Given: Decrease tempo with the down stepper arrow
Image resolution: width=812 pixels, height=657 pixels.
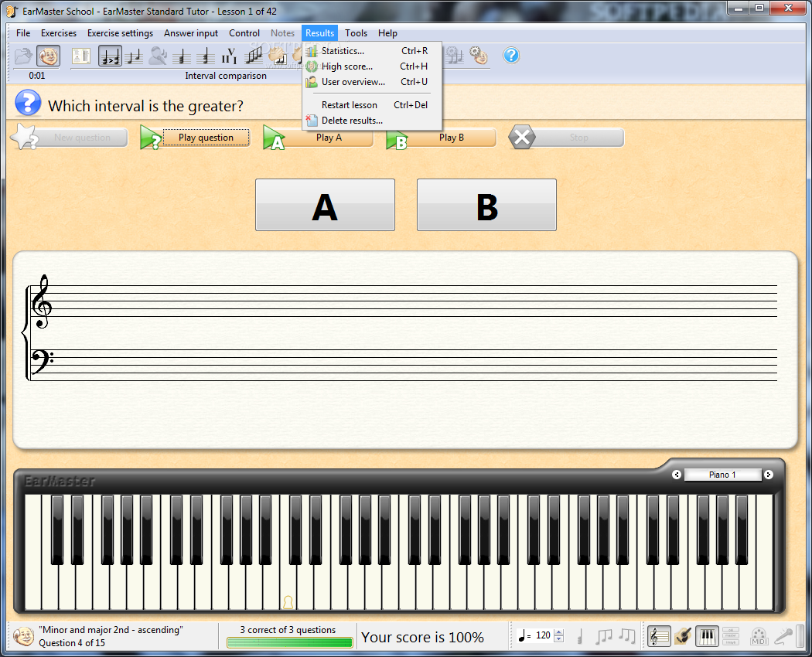Looking at the screenshot, I should pos(559,639).
